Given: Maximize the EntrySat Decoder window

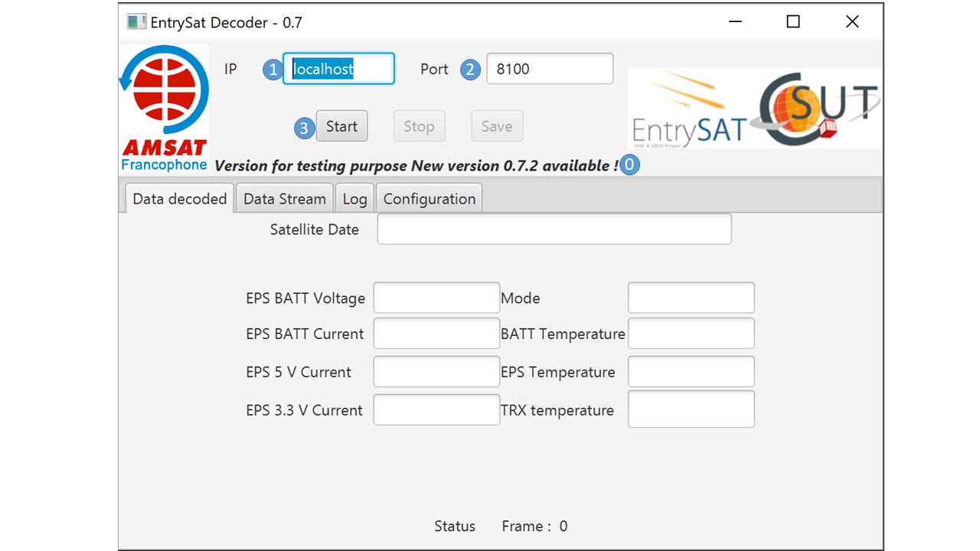Looking at the screenshot, I should (x=793, y=22).
